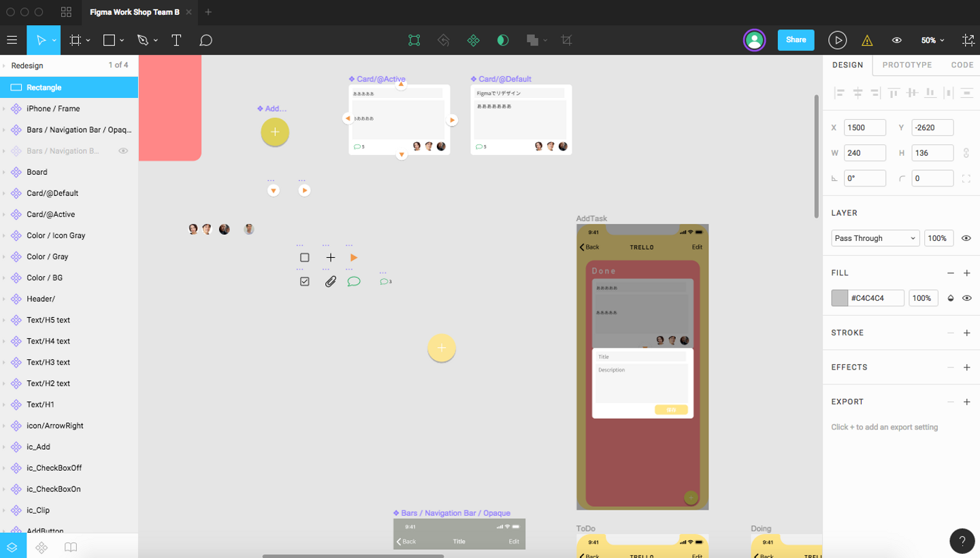Image resolution: width=980 pixels, height=558 pixels.
Task: Open the Layers panel icon
Action: pyautogui.click(x=13, y=546)
